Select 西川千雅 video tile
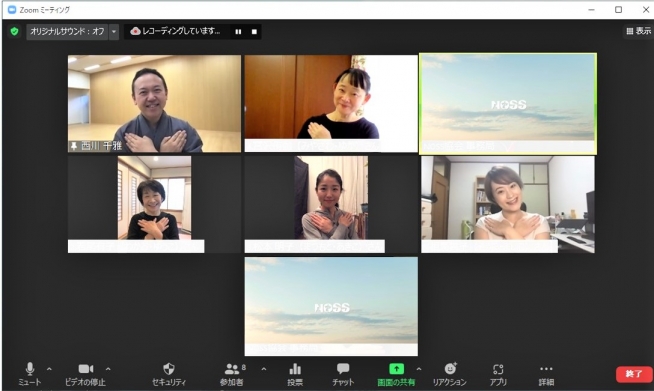654x391 pixels. pyautogui.click(x=154, y=103)
